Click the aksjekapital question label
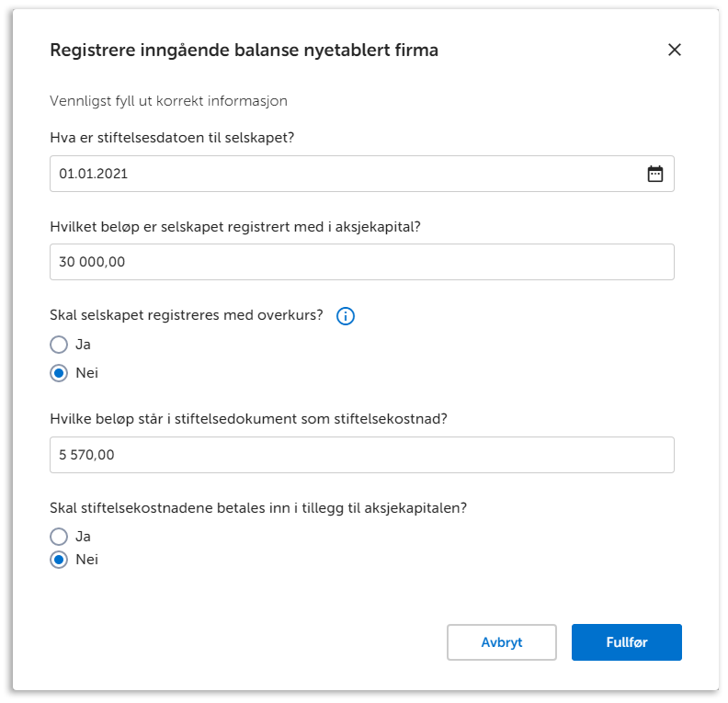This screenshot has width=728, height=703. pyautogui.click(x=234, y=226)
